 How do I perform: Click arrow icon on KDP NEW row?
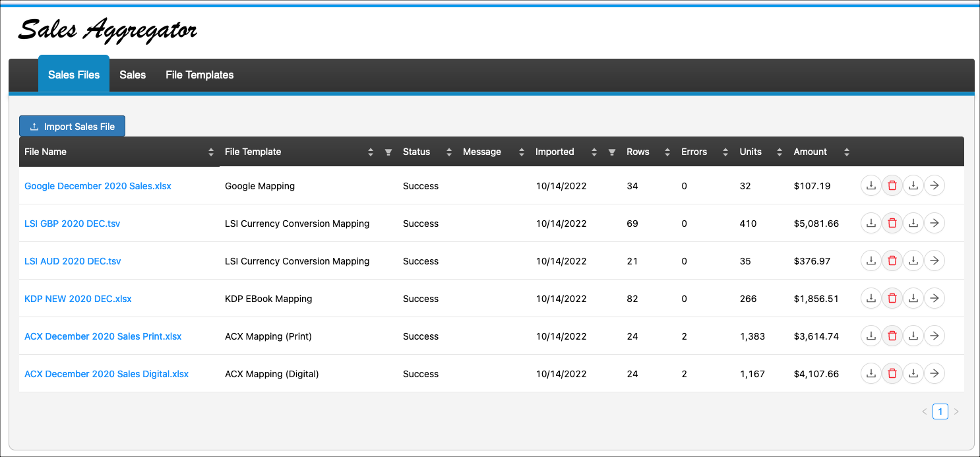point(934,299)
